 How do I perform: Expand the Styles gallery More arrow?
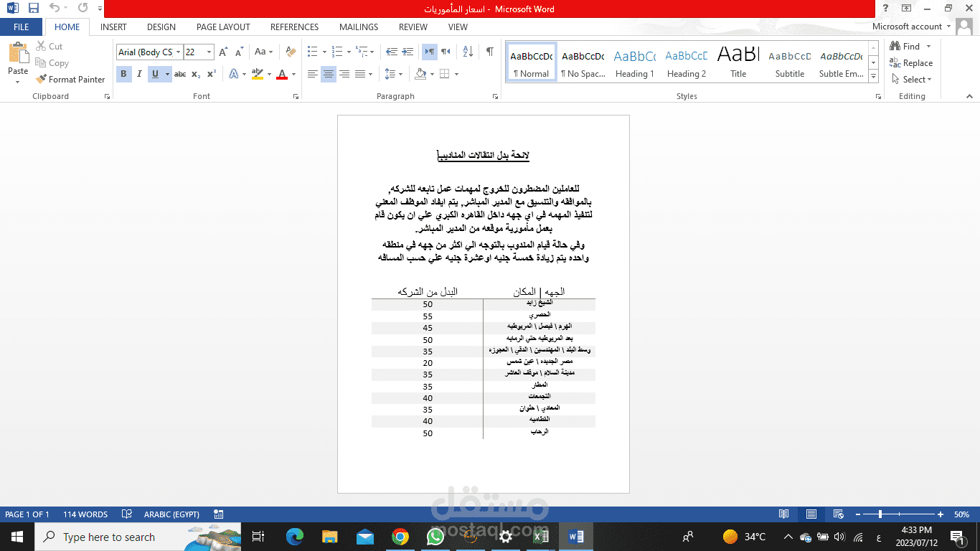(x=873, y=76)
